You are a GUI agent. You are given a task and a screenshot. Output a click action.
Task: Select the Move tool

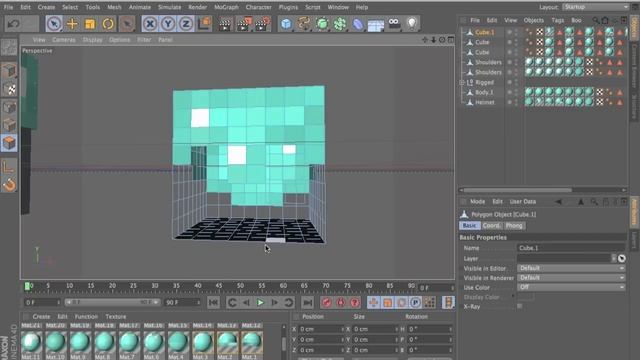72,24
